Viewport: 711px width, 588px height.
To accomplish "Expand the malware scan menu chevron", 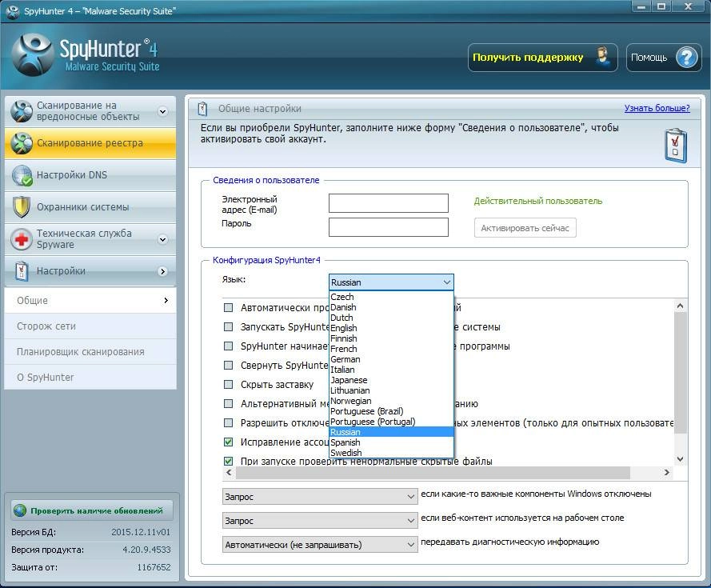I will pos(163,112).
